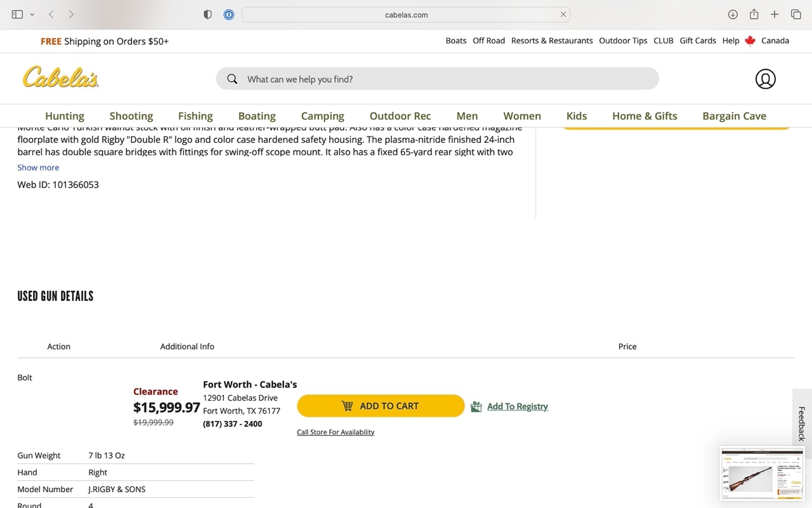Click the FREE Shipping on Orders $50+ banner

[x=105, y=41]
